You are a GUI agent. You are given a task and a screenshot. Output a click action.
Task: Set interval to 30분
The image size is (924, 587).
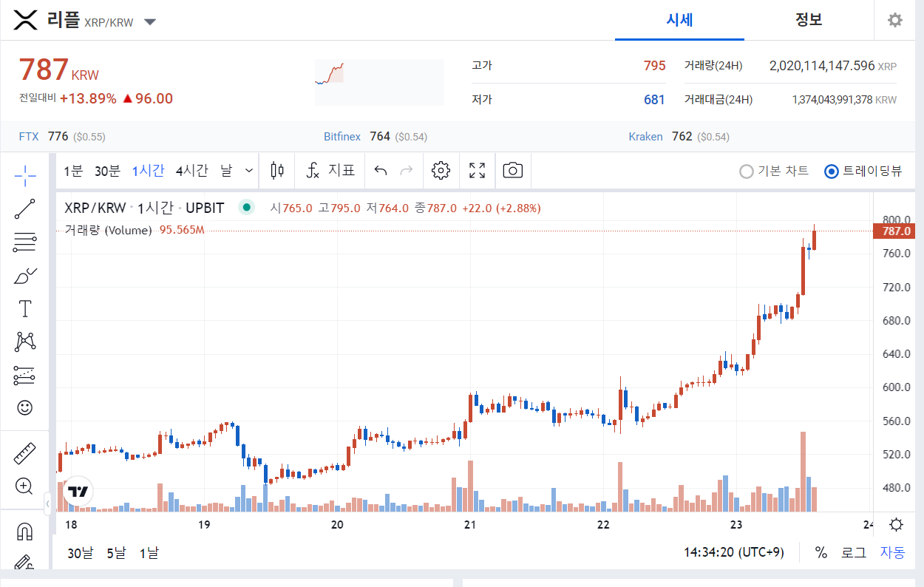pyautogui.click(x=107, y=171)
